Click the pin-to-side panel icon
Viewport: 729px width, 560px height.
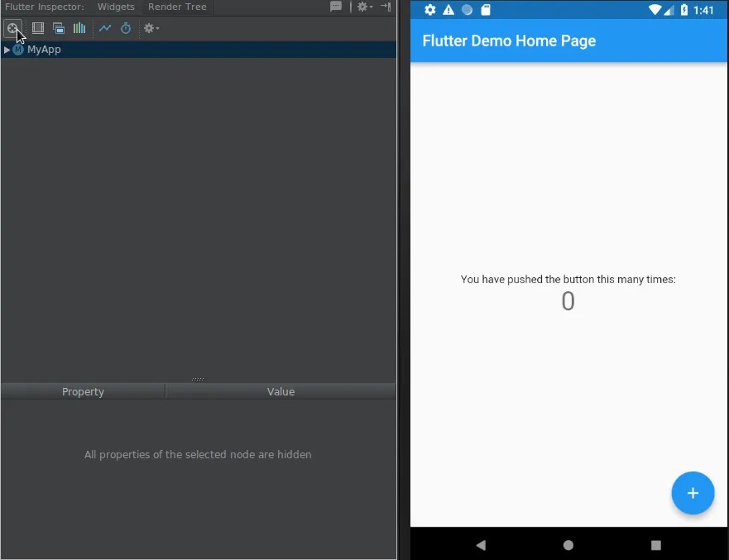pyautogui.click(x=386, y=7)
